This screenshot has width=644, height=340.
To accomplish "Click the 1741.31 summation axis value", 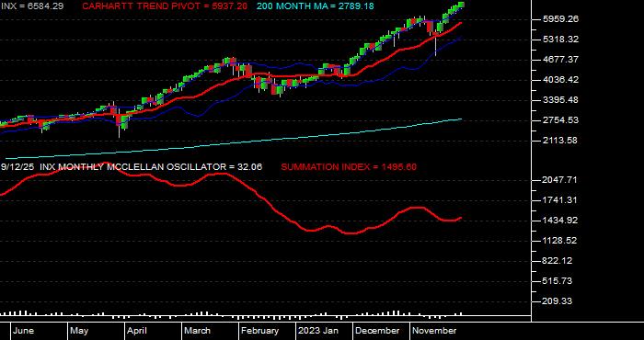I will [559, 200].
